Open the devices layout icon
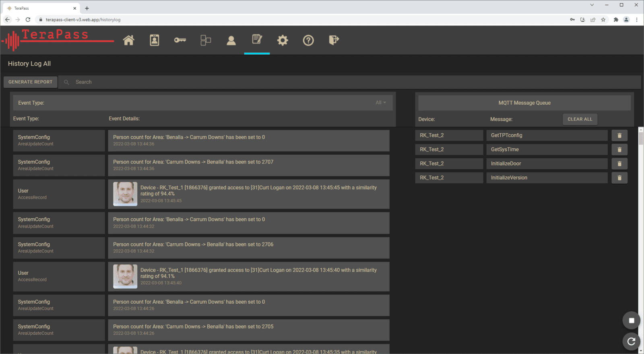Viewport: 644px width, 354px height. tap(206, 40)
